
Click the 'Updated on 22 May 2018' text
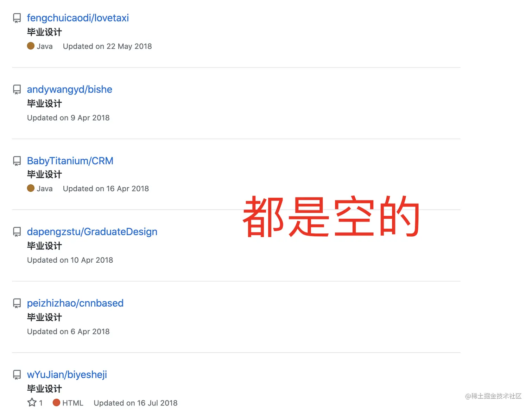(x=107, y=46)
